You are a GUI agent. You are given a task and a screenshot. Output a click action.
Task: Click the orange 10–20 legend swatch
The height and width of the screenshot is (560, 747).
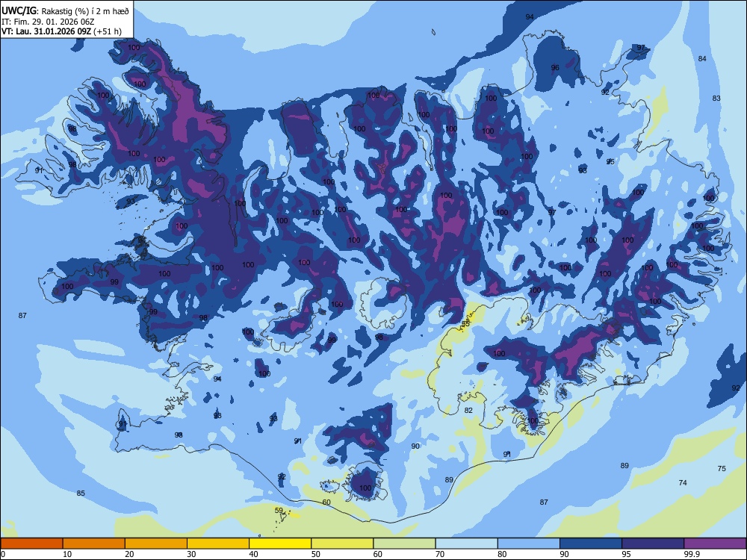94,544
